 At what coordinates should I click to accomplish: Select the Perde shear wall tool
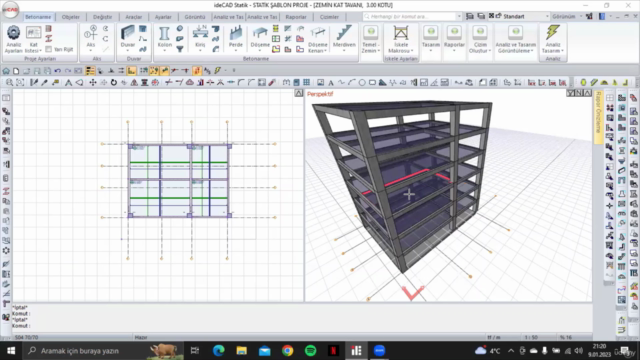(x=236, y=38)
